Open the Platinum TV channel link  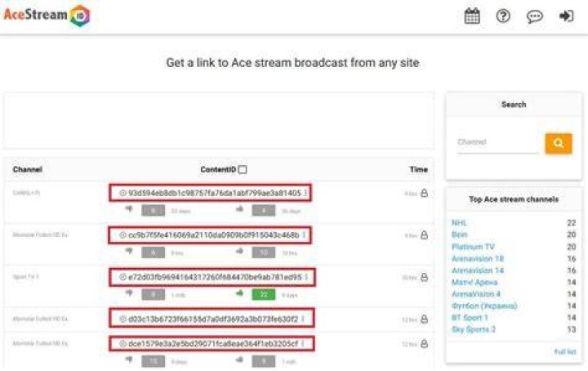[x=473, y=247]
